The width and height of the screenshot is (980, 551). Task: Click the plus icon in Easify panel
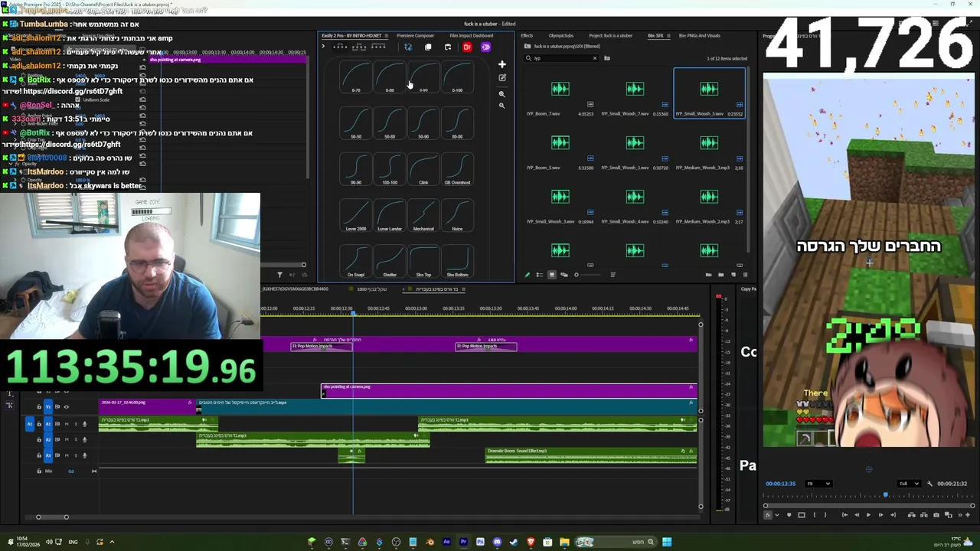click(x=502, y=64)
